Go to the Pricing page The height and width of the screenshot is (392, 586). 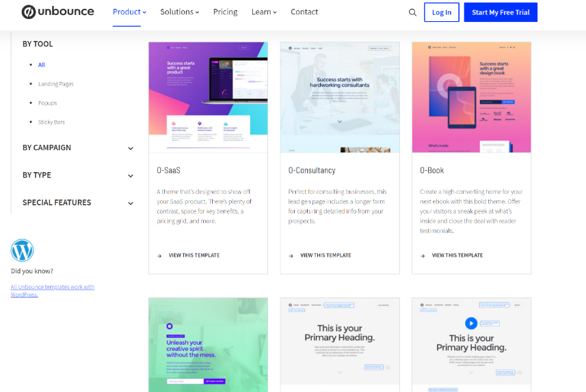[225, 12]
